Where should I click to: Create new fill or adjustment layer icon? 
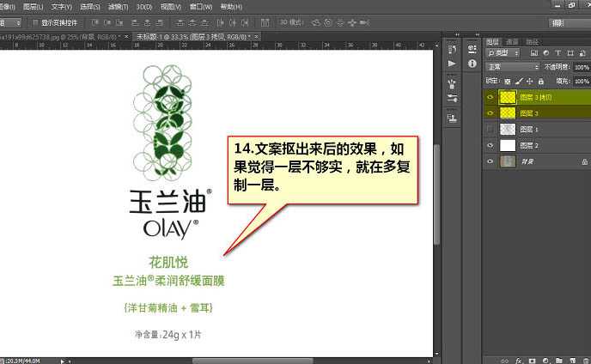click(545, 361)
